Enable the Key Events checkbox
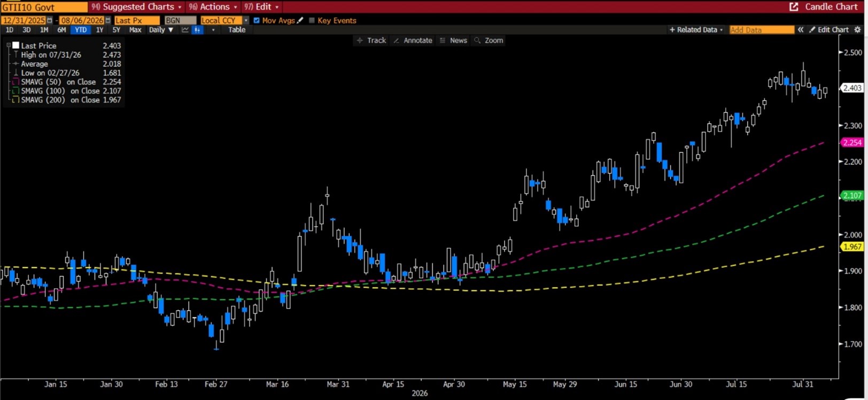 [x=312, y=20]
